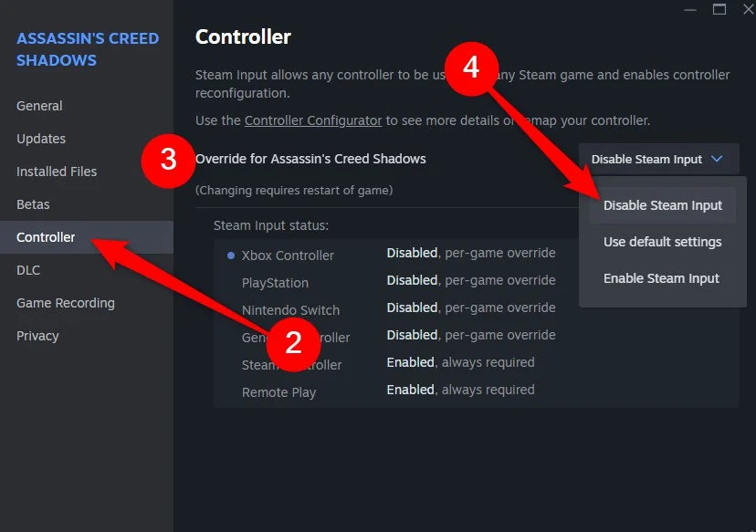Click the override dropdown chevron arrow
The height and width of the screenshot is (532, 756).
(717, 159)
